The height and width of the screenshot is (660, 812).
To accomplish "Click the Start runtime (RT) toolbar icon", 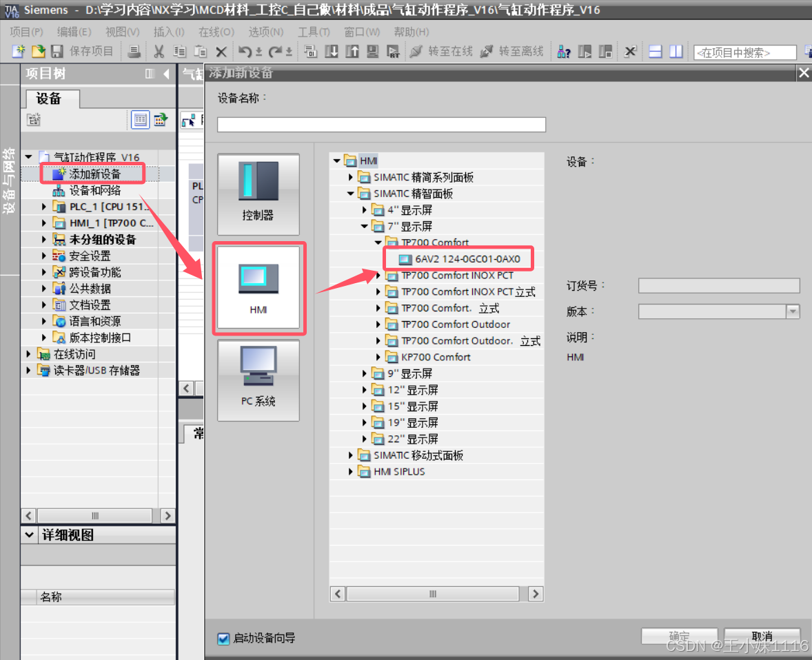I will click(393, 51).
